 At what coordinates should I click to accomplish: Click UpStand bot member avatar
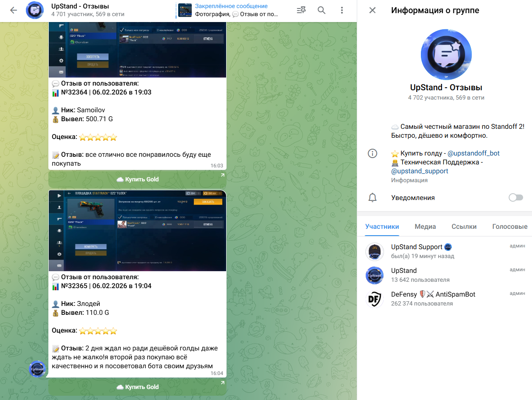(375, 275)
